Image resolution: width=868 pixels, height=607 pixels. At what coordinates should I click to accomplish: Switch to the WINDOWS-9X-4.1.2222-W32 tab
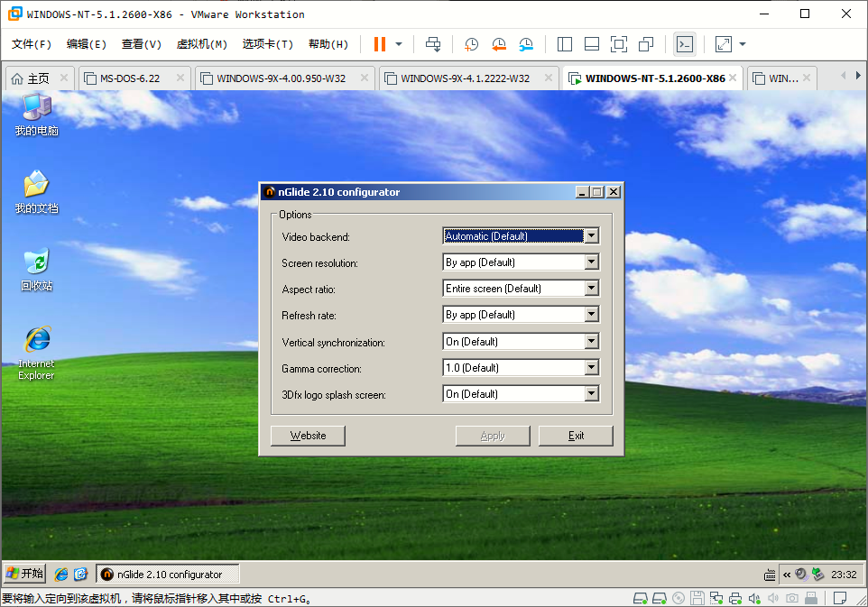pyautogui.click(x=465, y=78)
